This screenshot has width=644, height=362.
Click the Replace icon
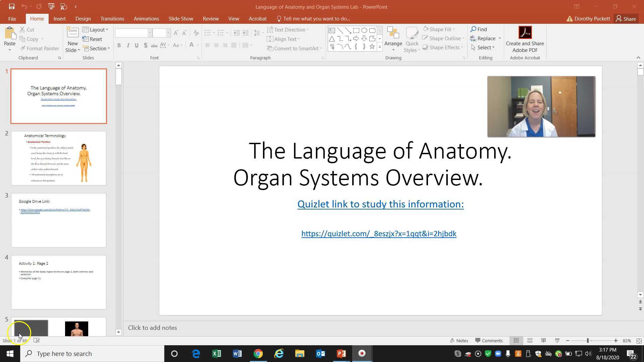[x=473, y=38]
